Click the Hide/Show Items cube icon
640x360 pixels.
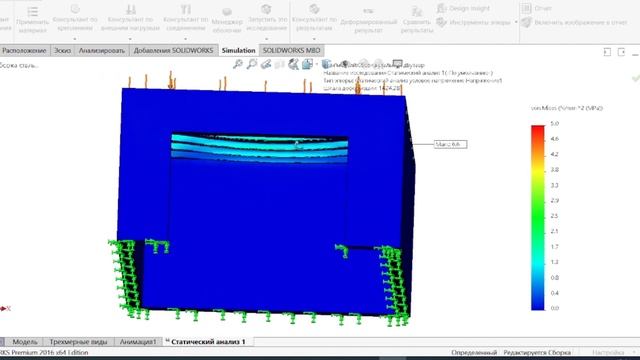click(327, 64)
